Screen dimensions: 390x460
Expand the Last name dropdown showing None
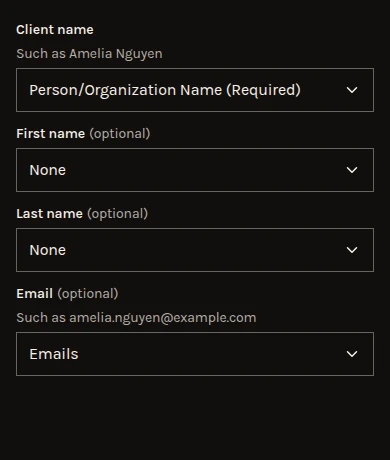pos(195,250)
